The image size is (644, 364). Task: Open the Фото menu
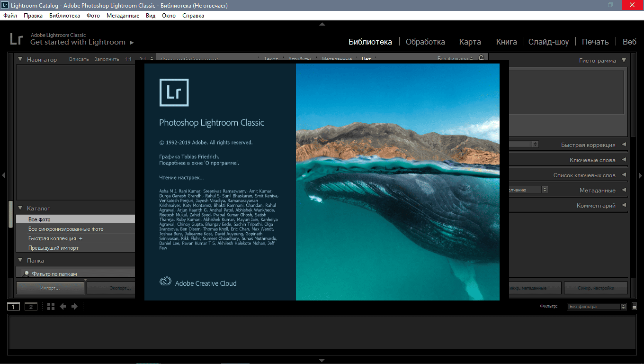point(93,16)
